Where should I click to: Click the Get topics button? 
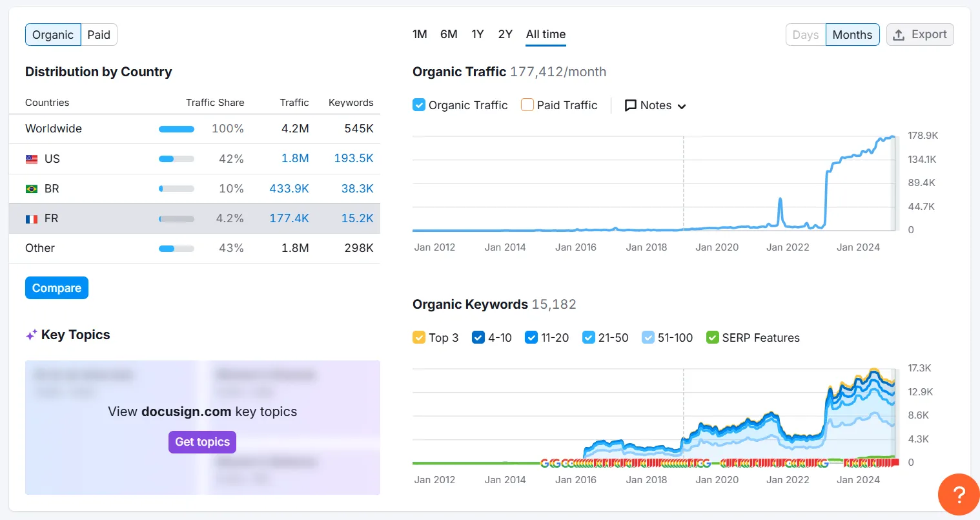(x=202, y=442)
